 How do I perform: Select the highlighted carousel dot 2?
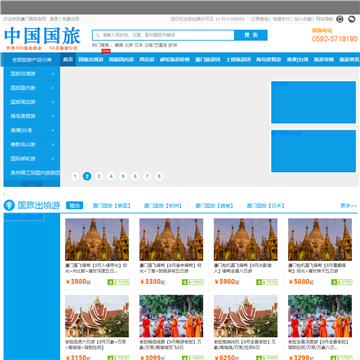pyautogui.click(x=87, y=176)
